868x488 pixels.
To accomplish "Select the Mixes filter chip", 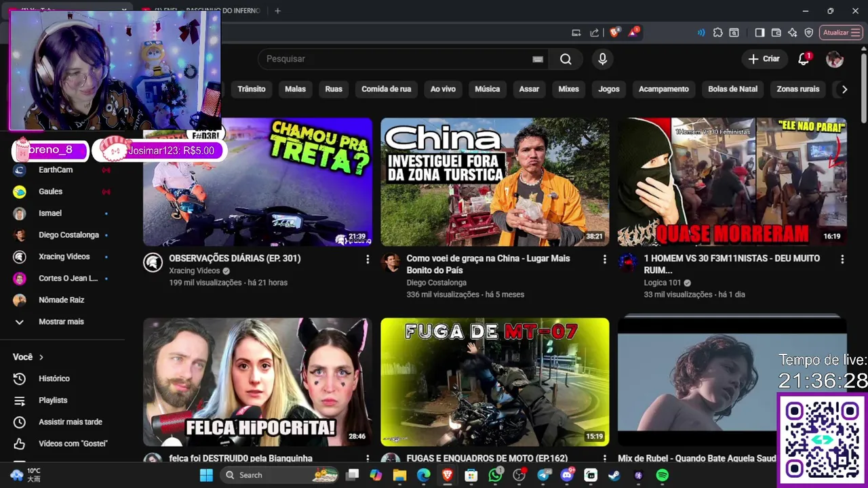I will click(568, 89).
